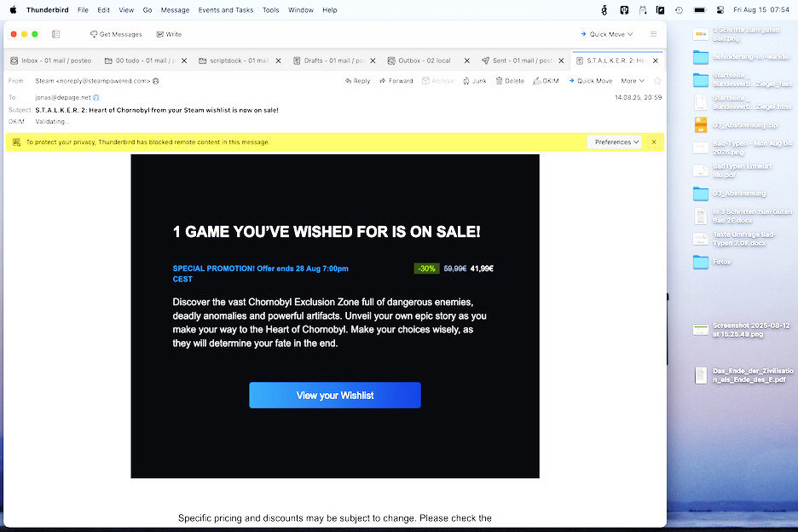Click the recipient jonas@depage.net
This screenshot has width=798, height=532.
[x=63, y=97]
